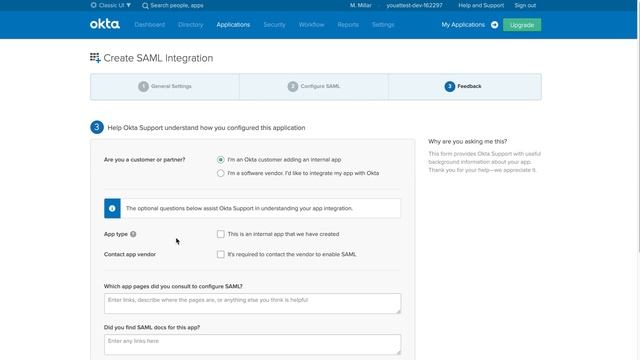This screenshot has width=640, height=360.
Task: Click the 'Contact app vendor' label
Action: [x=130, y=254]
